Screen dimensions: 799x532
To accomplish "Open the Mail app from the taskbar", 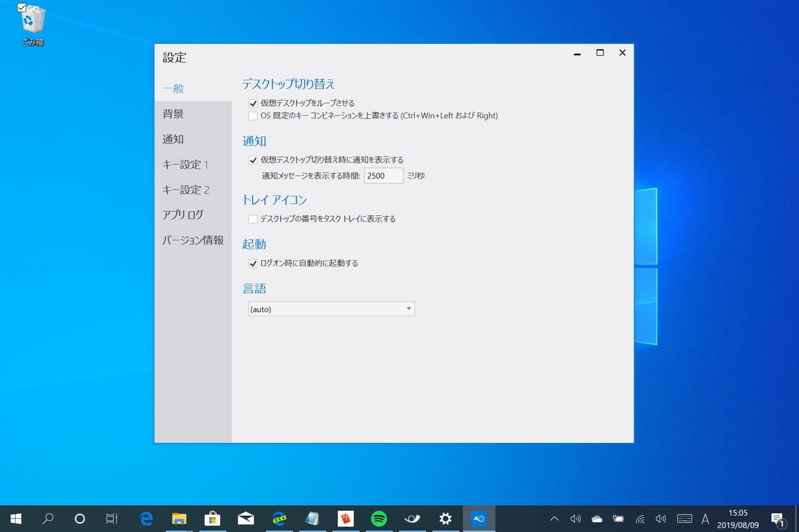I will [x=245, y=518].
